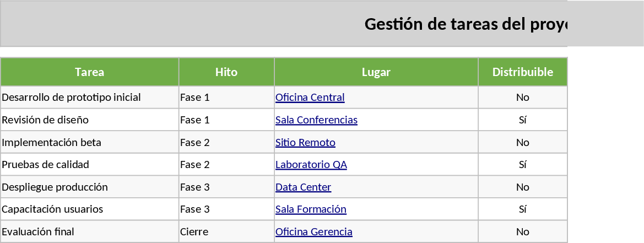Follow the Oficina Gerencia link
This screenshot has width=644, height=243.
(313, 232)
